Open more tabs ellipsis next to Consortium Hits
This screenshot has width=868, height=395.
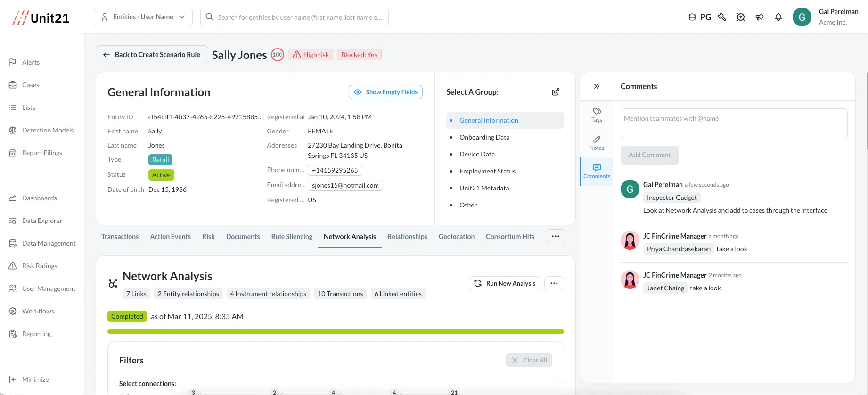pyautogui.click(x=556, y=236)
